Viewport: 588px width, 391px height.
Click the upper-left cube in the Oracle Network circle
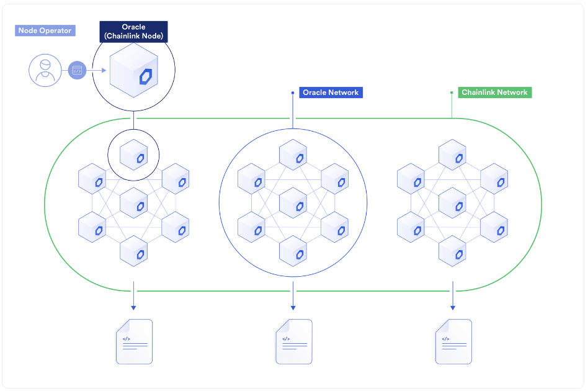click(251, 179)
